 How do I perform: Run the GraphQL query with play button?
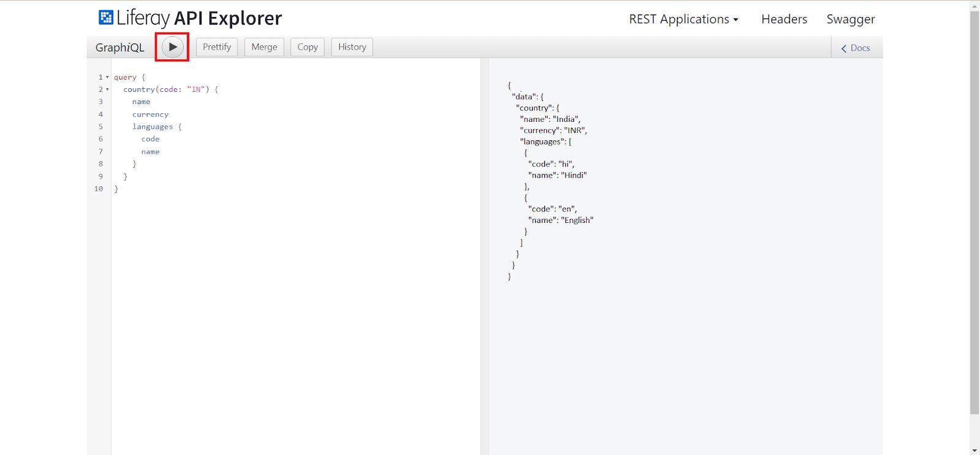[x=173, y=47]
